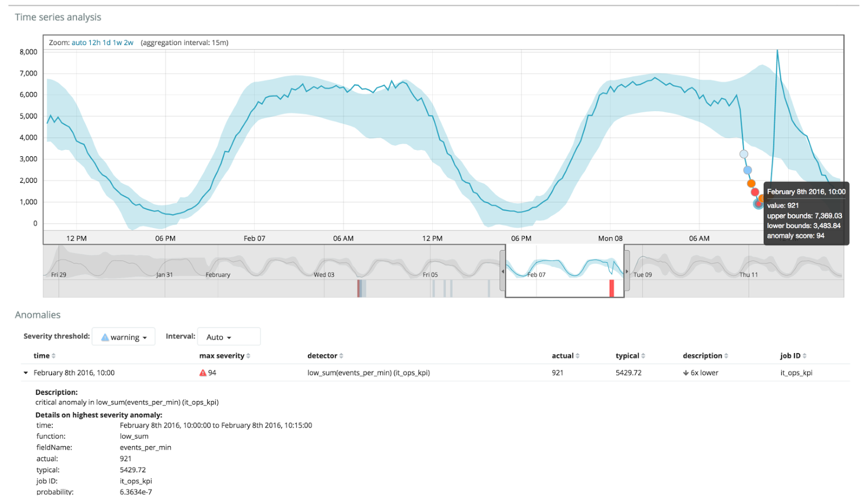868x500 pixels.
Task: Click red anomaly bar inside selected context window
Action: (612, 288)
